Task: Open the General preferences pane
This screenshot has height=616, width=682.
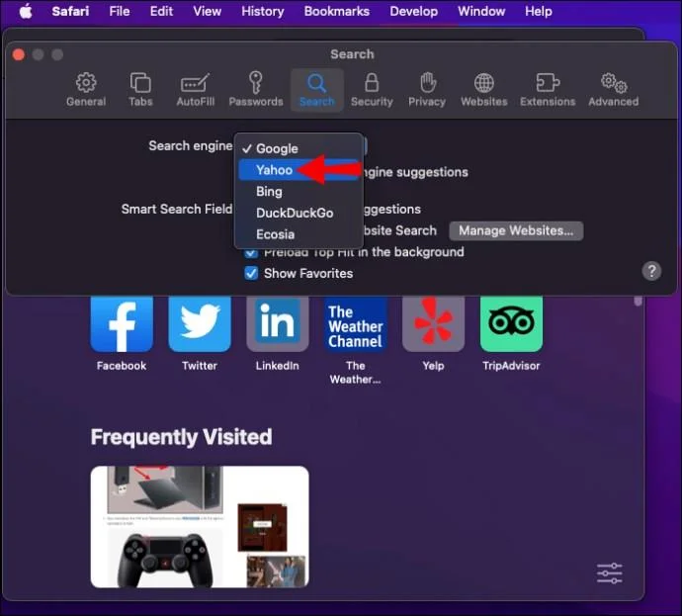Action: [86, 90]
